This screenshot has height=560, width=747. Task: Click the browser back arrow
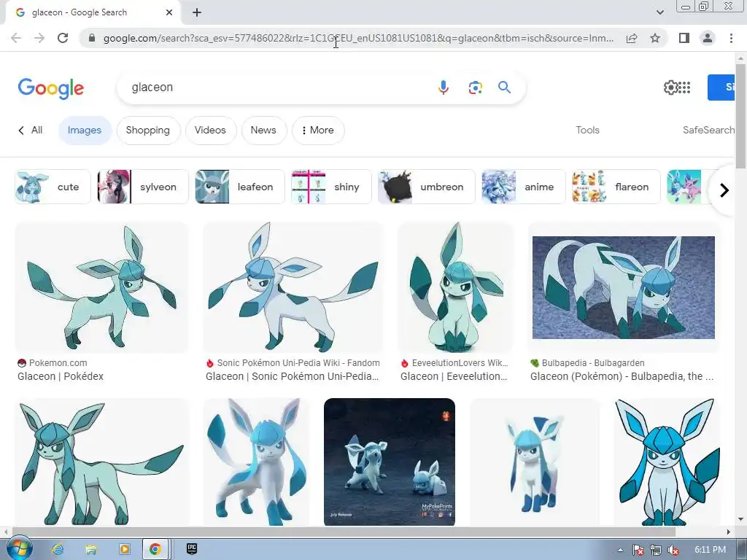click(16, 38)
